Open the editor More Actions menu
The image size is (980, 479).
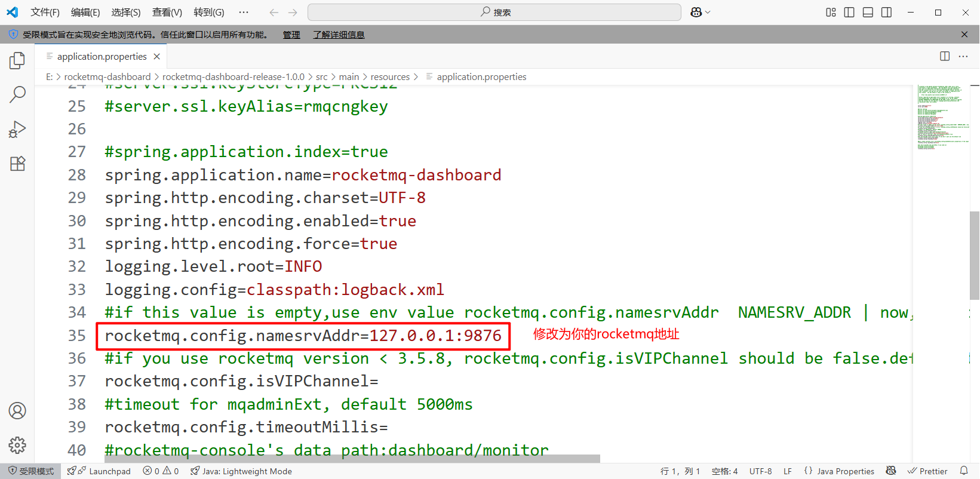pyautogui.click(x=963, y=56)
